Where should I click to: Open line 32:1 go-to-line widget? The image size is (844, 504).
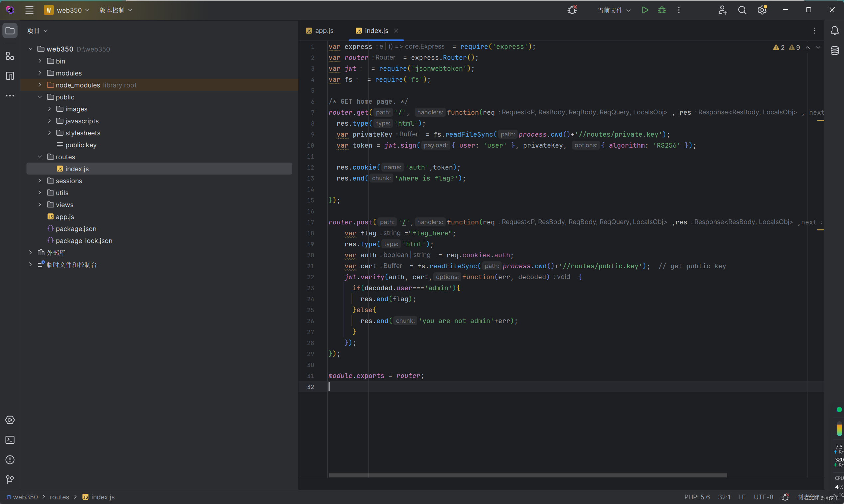coord(724,497)
